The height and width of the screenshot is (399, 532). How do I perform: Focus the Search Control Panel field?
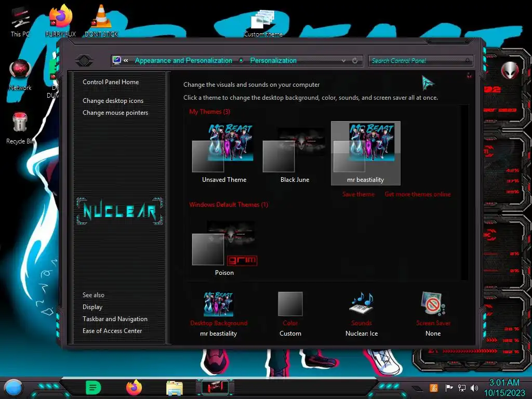[x=420, y=61]
